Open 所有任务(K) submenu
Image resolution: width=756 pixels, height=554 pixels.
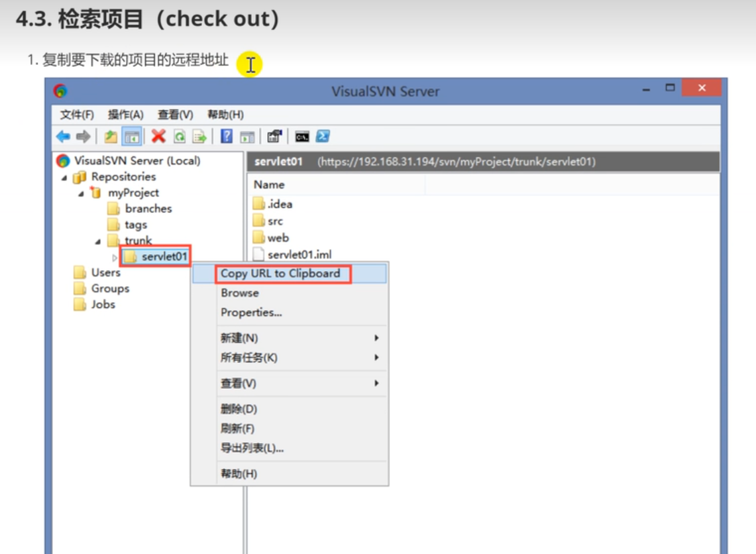pyautogui.click(x=290, y=358)
